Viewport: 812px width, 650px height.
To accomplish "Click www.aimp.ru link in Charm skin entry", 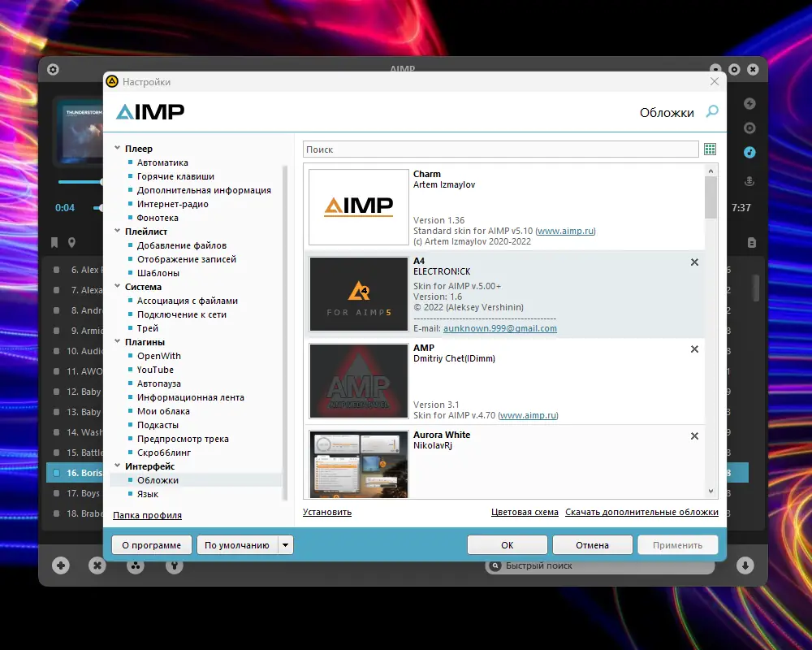I will pos(565,232).
